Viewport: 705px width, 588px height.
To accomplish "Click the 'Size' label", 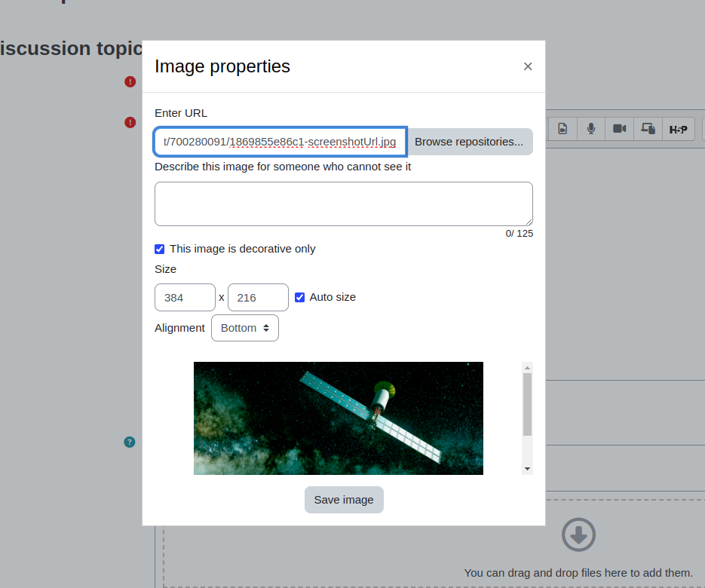I will coord(165,269).
